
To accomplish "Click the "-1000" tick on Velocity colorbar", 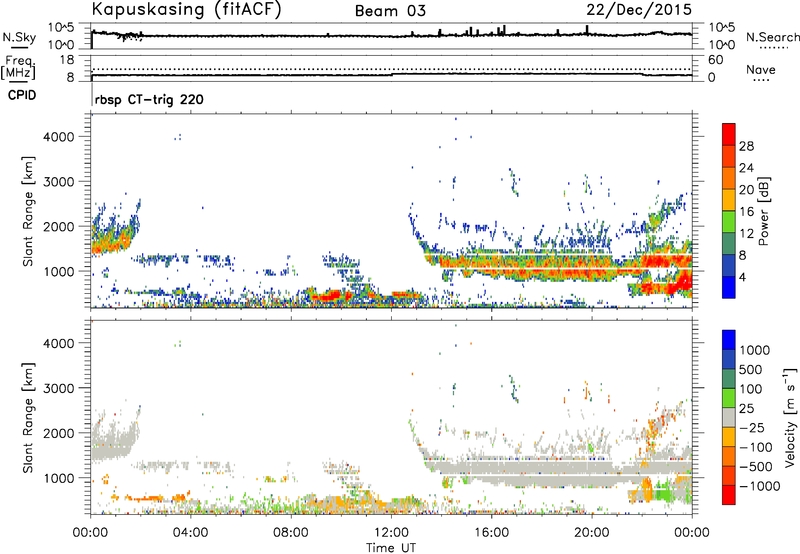I will point(760,486).
